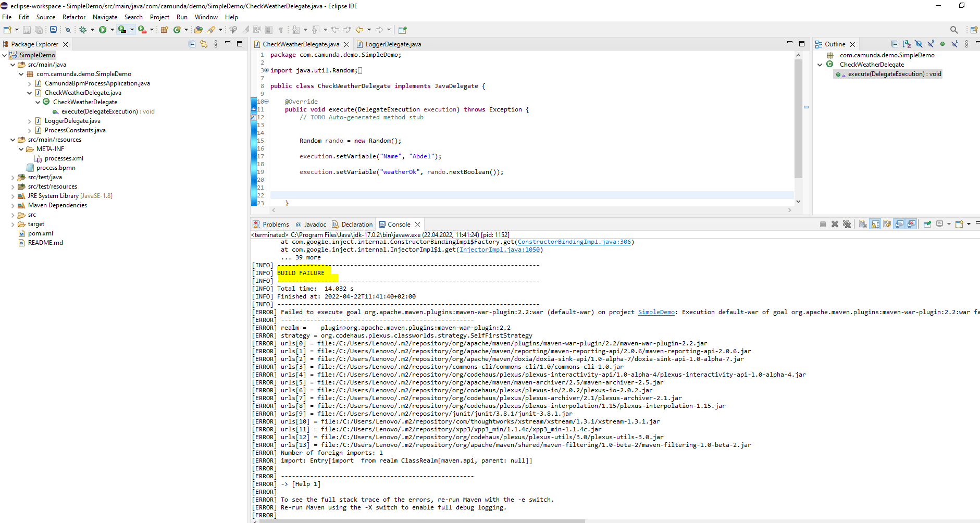Click the Debug bug icon in toolbar
Screen dimensions: 980x523
coord(83,30)
